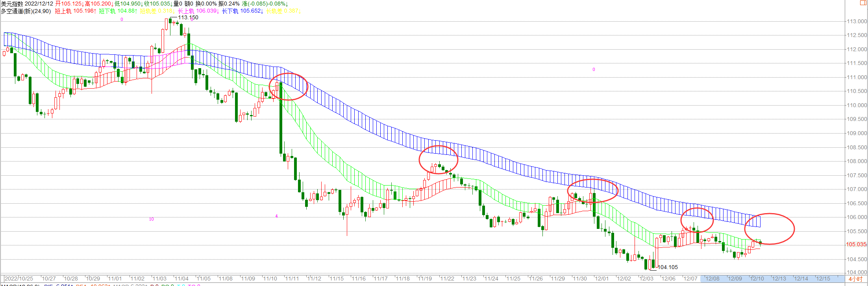The height and width of the screenshot is (286, 868).
Task: Click the 11/04 date axis label
Action: click(x=181, y=279)
